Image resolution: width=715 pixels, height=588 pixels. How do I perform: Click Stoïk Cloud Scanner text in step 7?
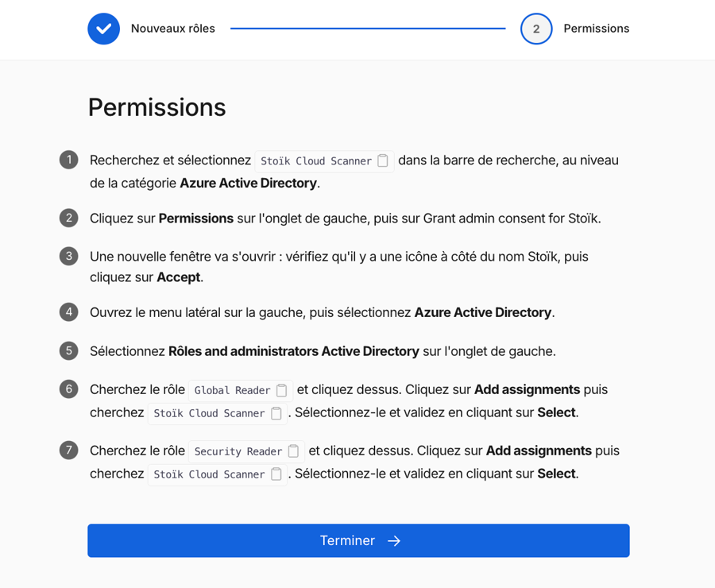tap(209, 474)
